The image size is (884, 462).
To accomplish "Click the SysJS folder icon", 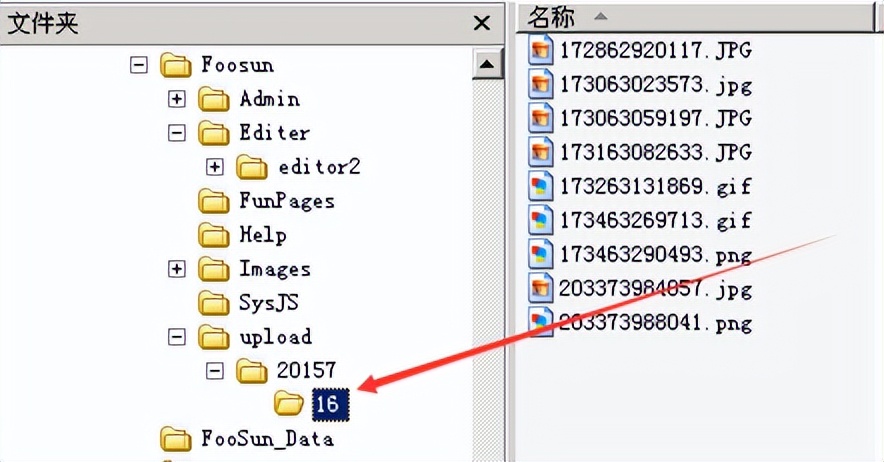I will click(214, 303).
